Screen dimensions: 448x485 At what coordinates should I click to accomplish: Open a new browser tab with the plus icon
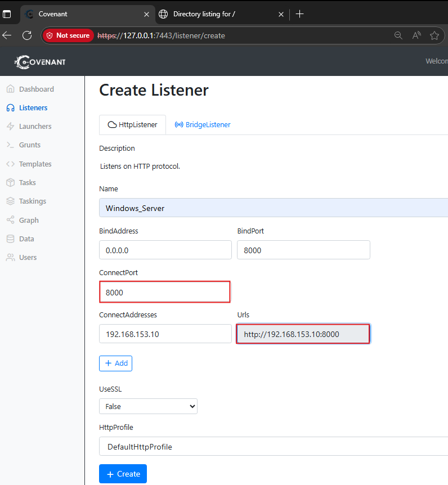(x=299, y=14)
